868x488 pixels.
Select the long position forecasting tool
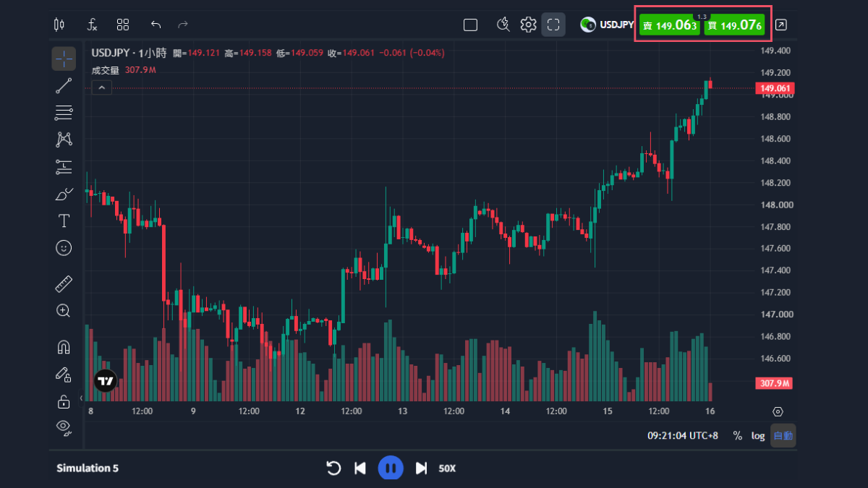[64, 167]
